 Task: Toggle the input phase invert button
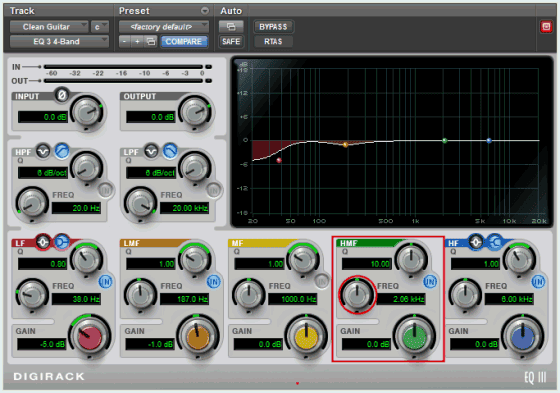pos(61,95)
